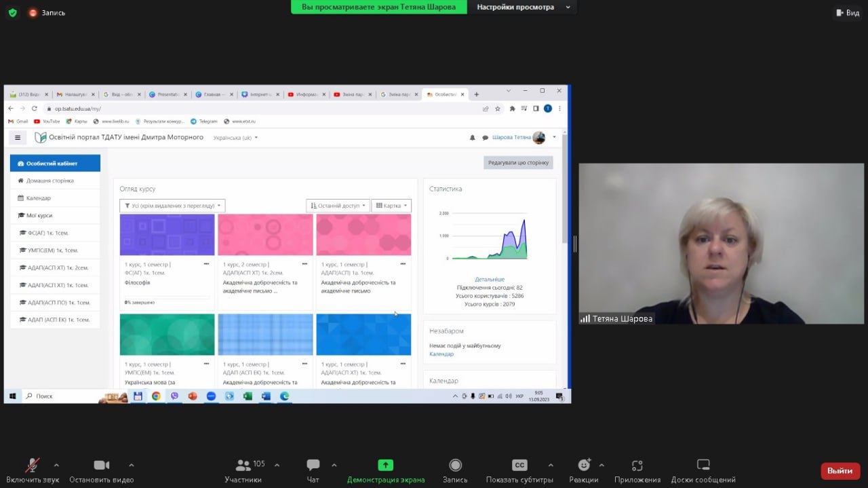This screenshot has width=868, height=488.
Task: Open the Філософія course link
Action: pyautogui.click(x=138, y=282)
